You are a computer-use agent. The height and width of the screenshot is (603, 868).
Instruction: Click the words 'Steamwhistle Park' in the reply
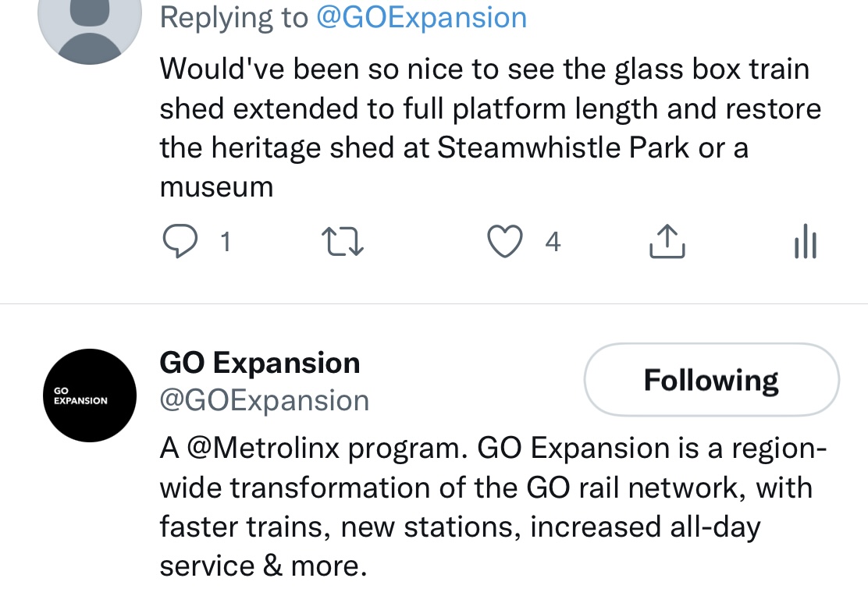tap(563, 148)
